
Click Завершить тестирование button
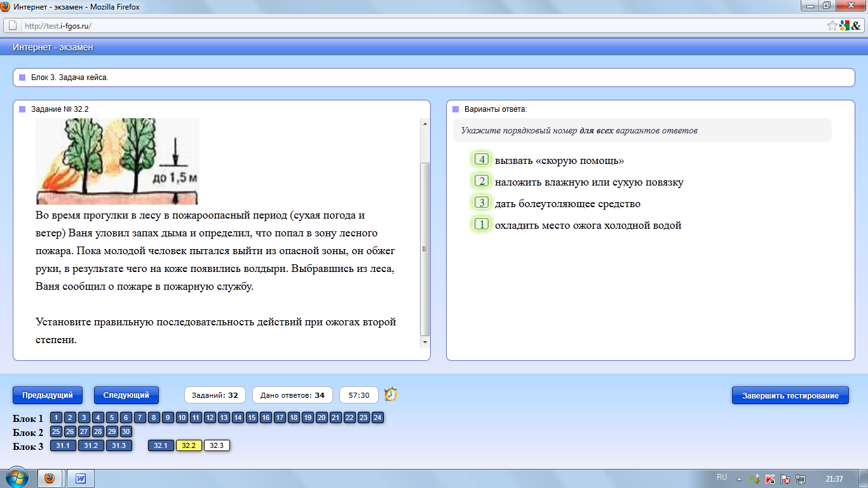pyautogui.click(x=790, y=395)
